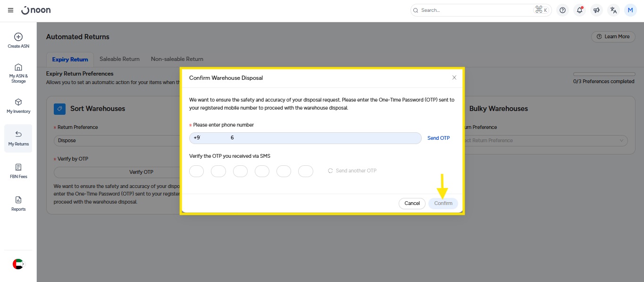Open Reports in sidebar
This screenshot has width=644, height=282.
click(18, 203)
